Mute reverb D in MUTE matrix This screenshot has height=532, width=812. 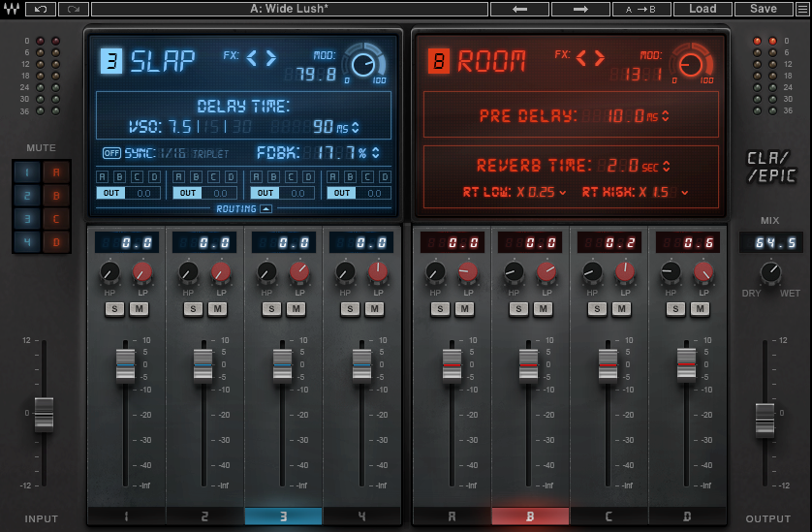[x=56, y=242]
